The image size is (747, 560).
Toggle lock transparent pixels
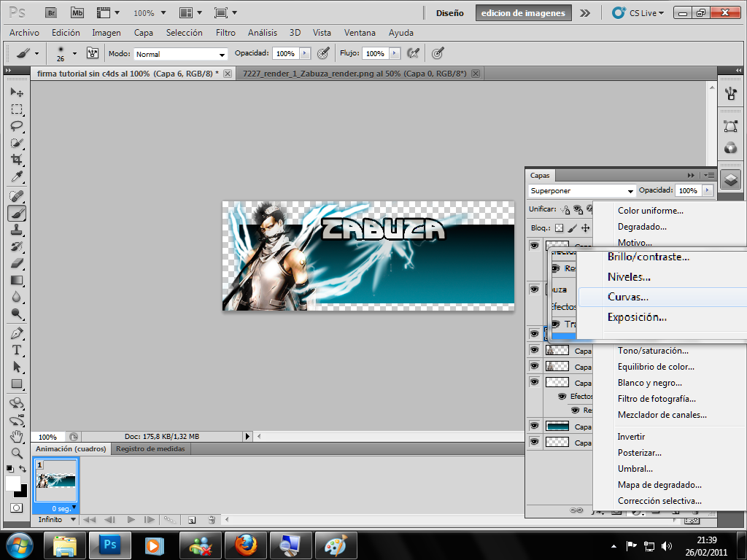[x=560, y=228]
